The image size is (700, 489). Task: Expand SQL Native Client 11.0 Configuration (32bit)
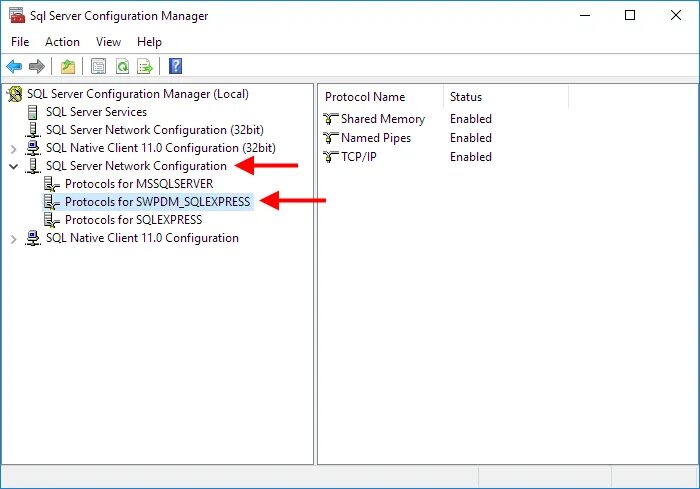pos(13,148)
